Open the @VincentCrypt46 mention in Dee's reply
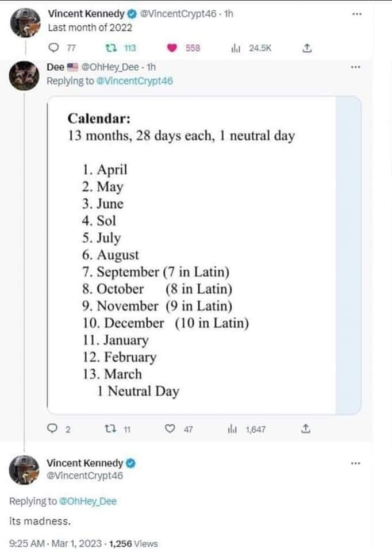 pos(134,81)
